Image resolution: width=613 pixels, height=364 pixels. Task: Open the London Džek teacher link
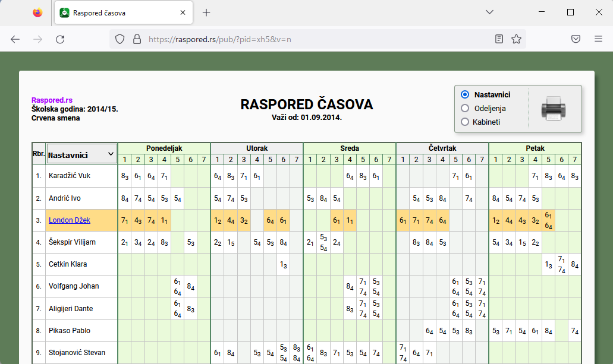pos(69,220)
